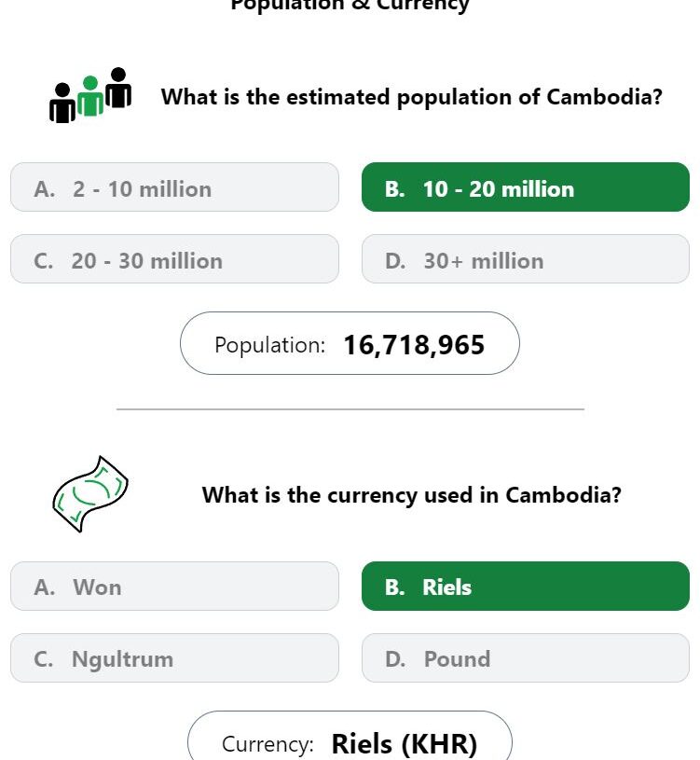This screenshot has height=760, width=700.
Task: Click the Currency result pill box
Action: (350, 736)
